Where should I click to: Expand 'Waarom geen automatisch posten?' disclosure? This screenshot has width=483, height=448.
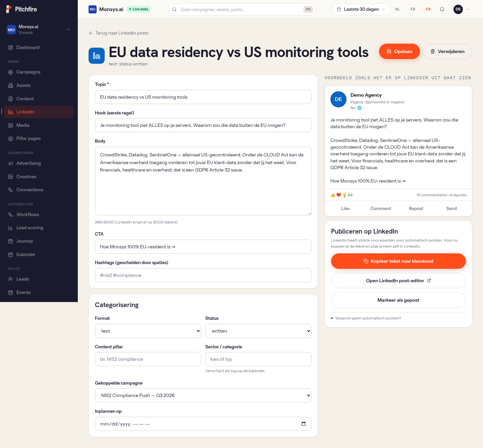[366, 318]
